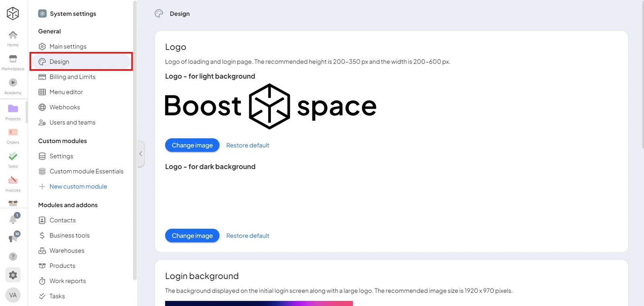Open the Tasks checkmark icon in the rail
This screenshot has height=306, width=644.
click(x=13, y=156)
